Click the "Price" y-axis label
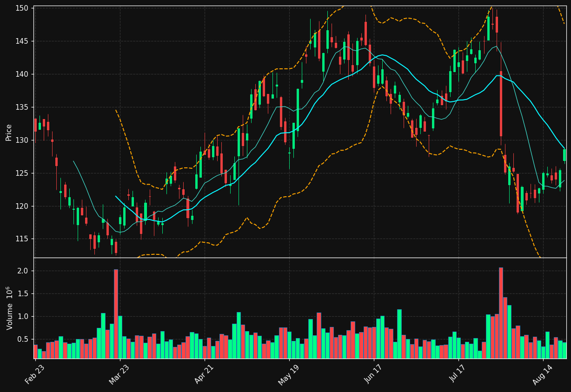Screen dimensions: 571x392 [x=9, y=132]
